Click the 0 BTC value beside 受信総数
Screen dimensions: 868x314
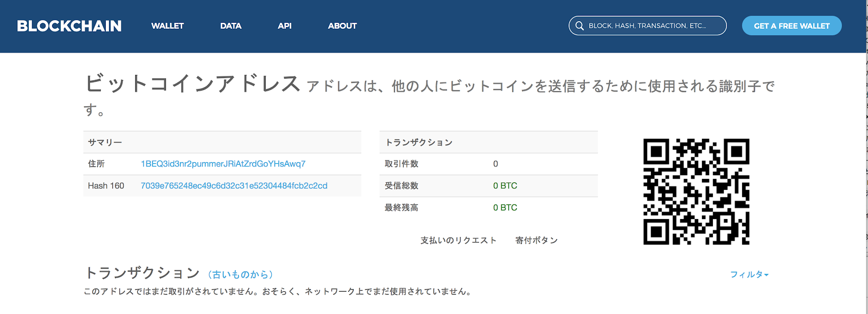(505, 185)
